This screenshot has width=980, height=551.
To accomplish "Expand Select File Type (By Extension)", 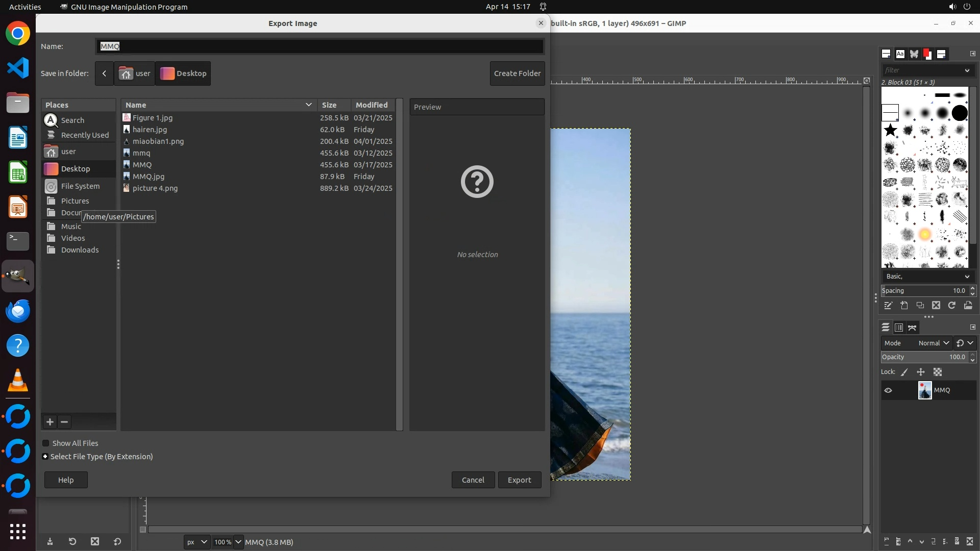I will [45, 457].
